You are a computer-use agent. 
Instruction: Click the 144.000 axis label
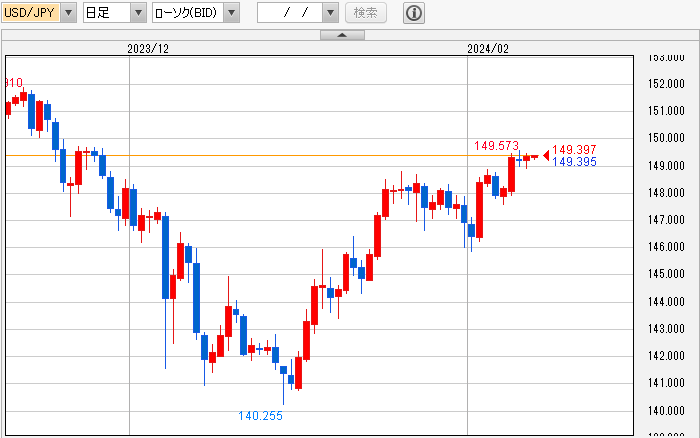pos(666,302)
